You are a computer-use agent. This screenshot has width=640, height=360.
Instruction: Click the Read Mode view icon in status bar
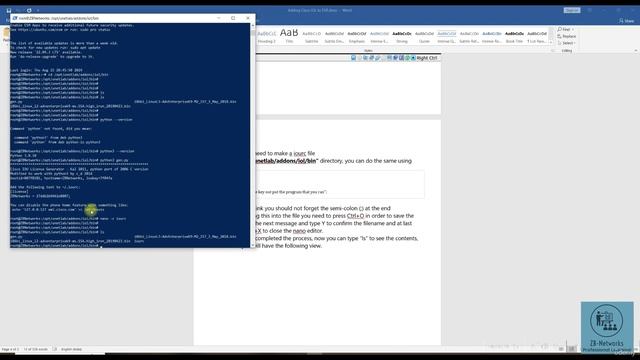pos(561,349)
